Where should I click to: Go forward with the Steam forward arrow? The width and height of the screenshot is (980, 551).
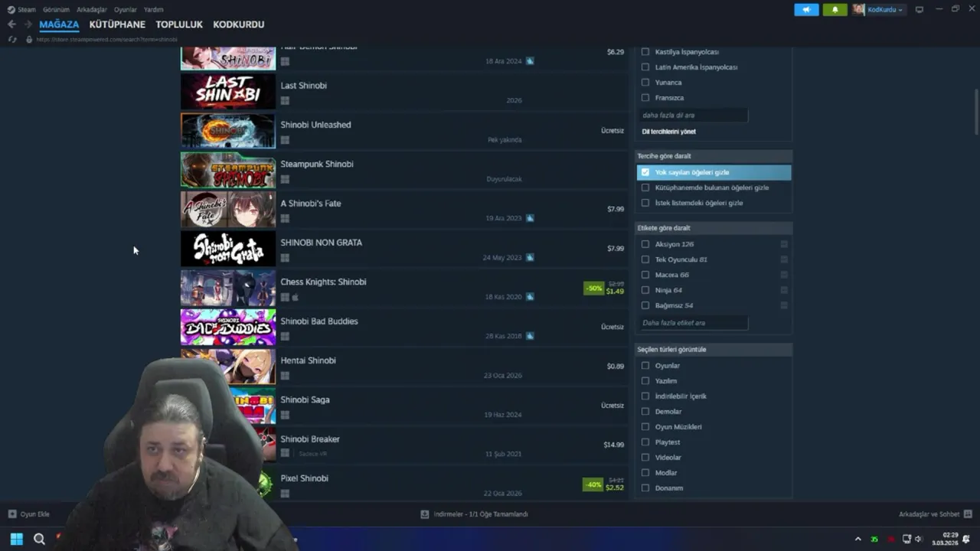point(28,24)
